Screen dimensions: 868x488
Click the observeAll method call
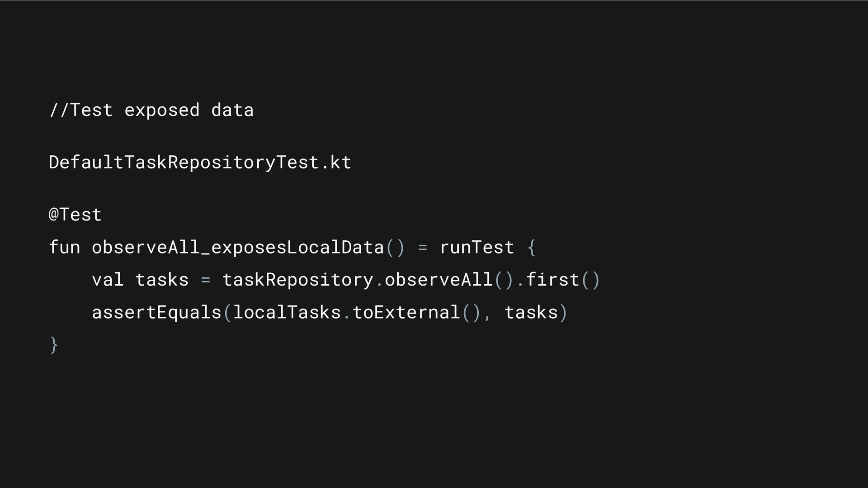[439, 280]
